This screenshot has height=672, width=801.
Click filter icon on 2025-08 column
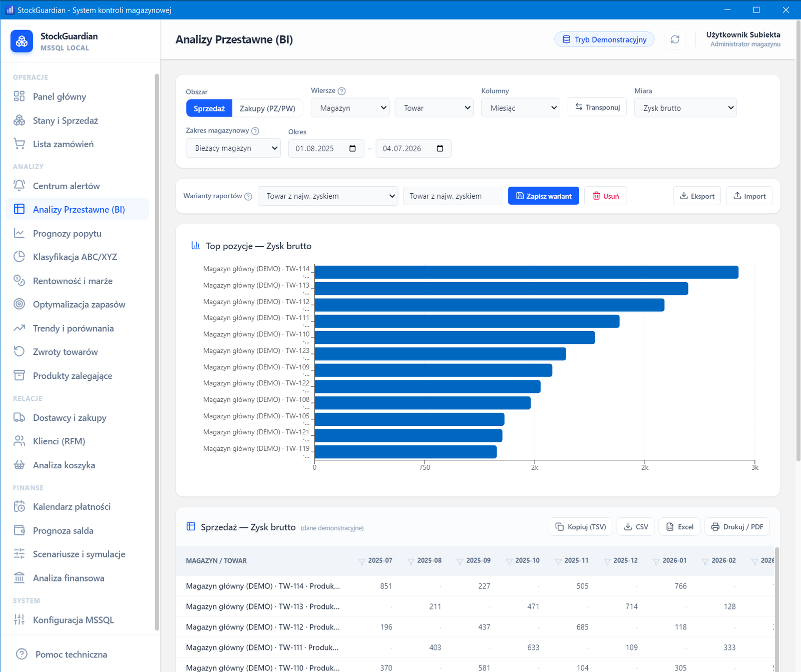coord(411,561)
